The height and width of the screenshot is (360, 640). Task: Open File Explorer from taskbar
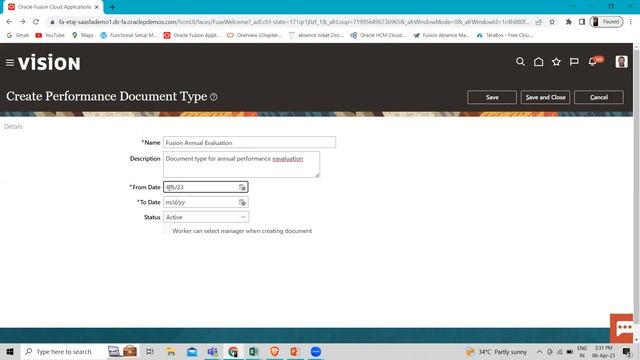tap(171, 351)
